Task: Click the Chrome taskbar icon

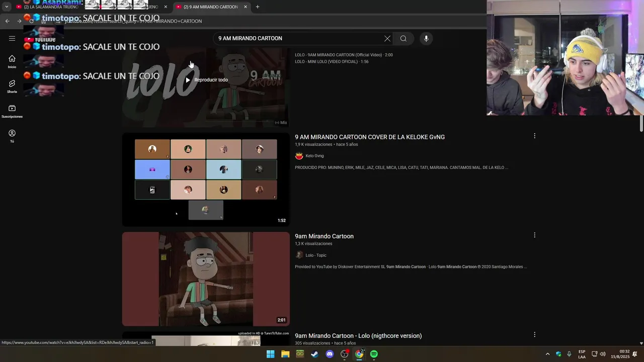Action: (x=359, y=354)
